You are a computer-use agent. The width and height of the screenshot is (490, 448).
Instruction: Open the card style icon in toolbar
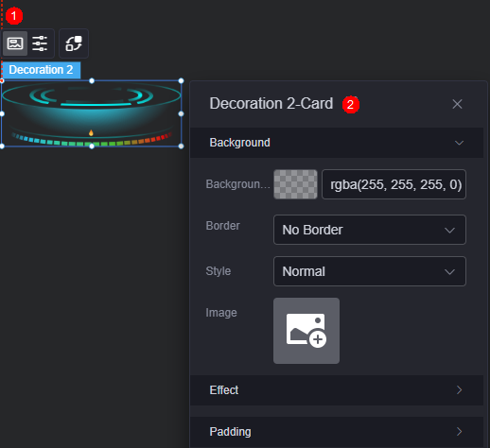pos(15,43)
